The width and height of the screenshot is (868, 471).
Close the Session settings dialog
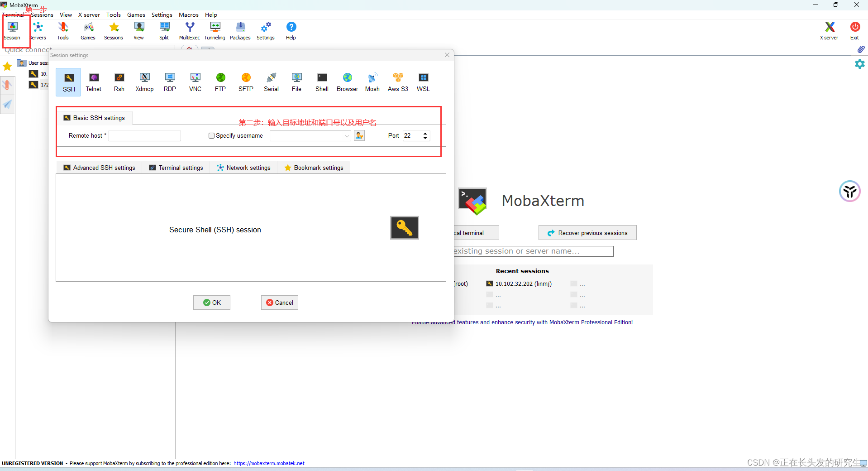447,55
